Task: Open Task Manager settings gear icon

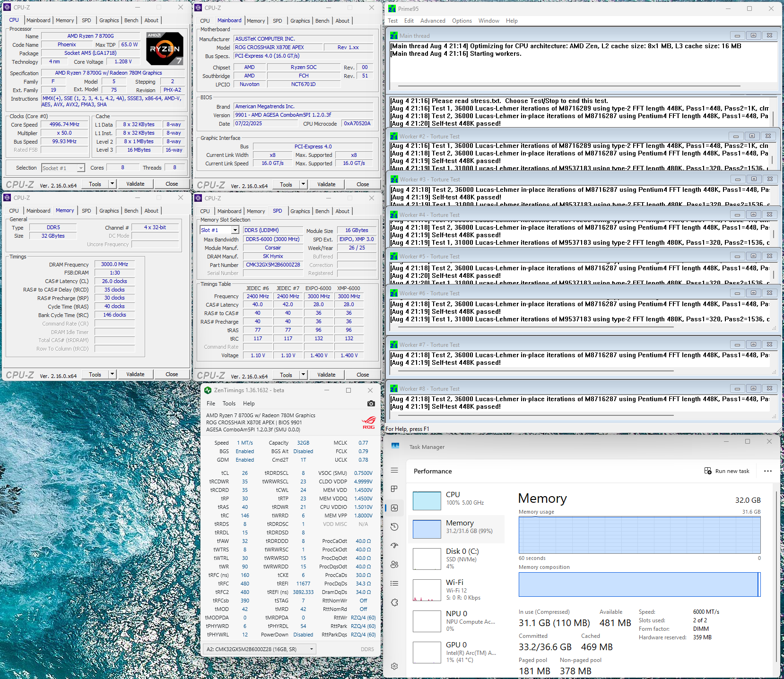Action: [x=394, y=666]
